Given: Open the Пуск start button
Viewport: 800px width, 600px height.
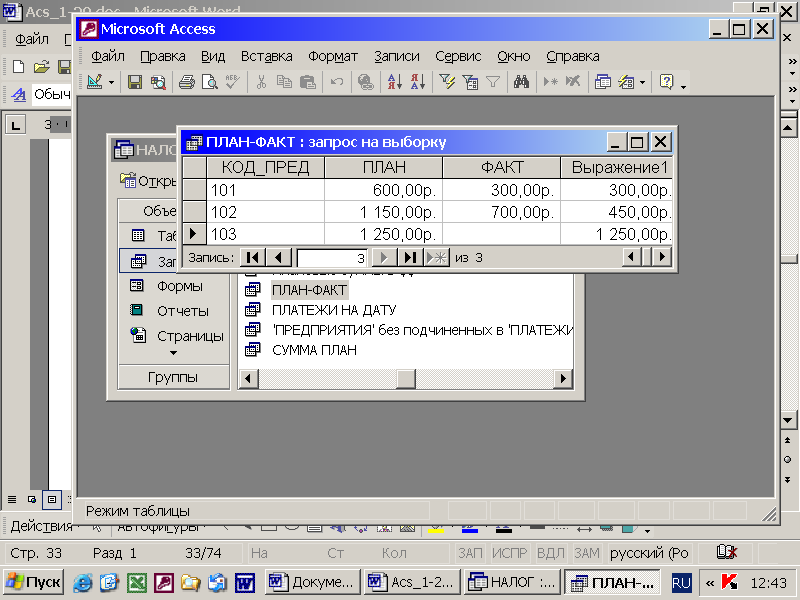Looking at the screenshot, I should pos(33,582).
